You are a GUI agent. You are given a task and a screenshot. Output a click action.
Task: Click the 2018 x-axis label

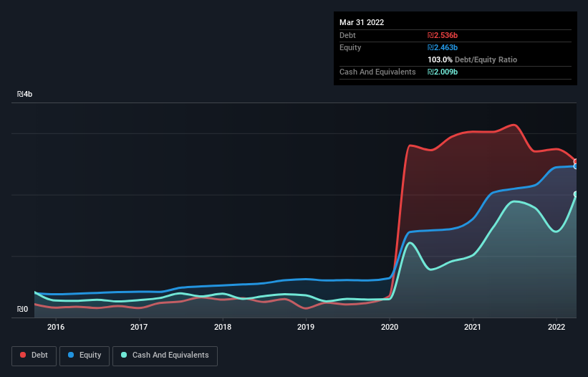tap(223, 327)
